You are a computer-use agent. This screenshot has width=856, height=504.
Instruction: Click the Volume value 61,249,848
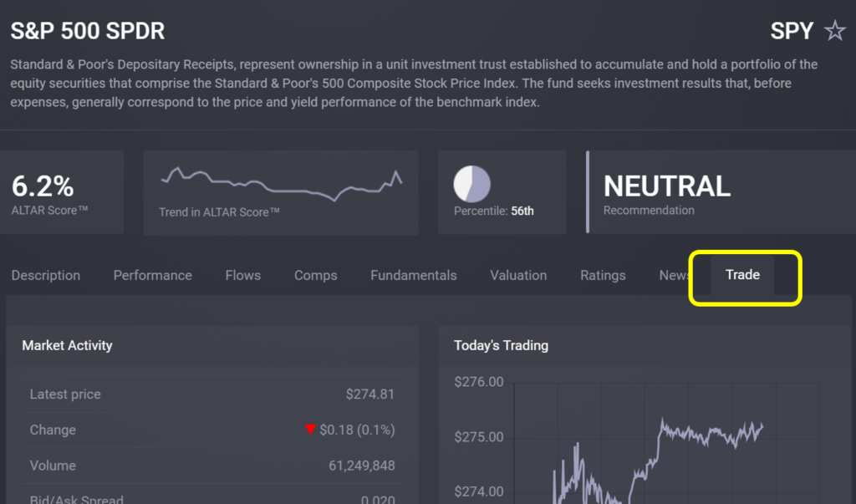pos(361,466)
